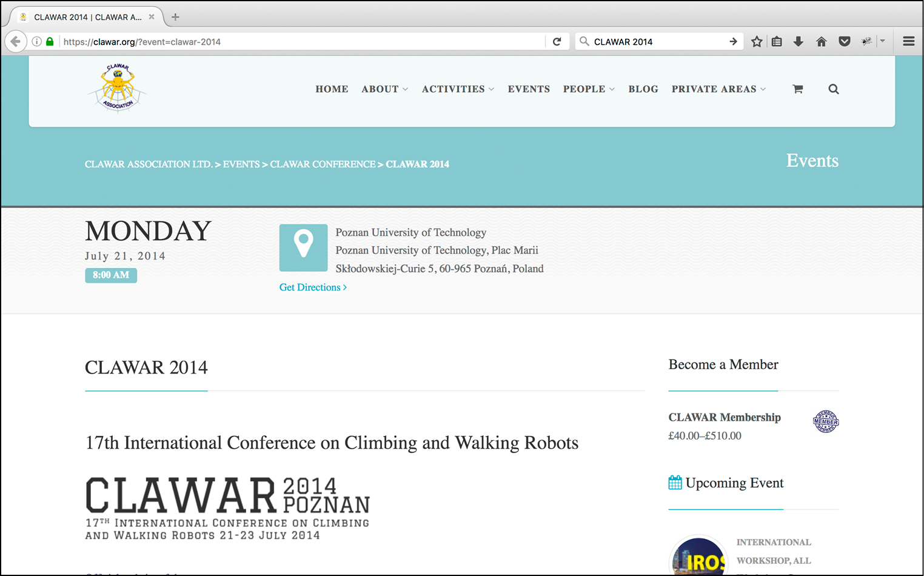Open the EVENTS menu item
The image size is (924, 576).
(x=529, y=89)
